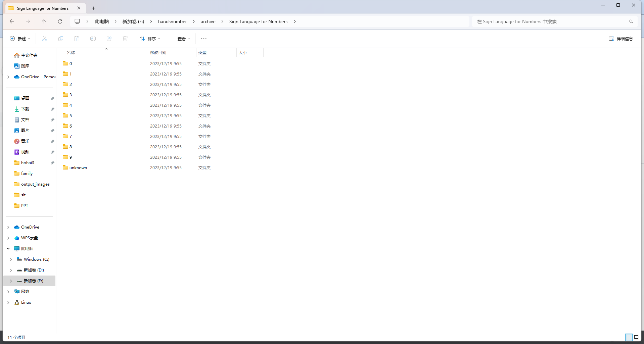Open a new tab with plus button

coord(94,8)
